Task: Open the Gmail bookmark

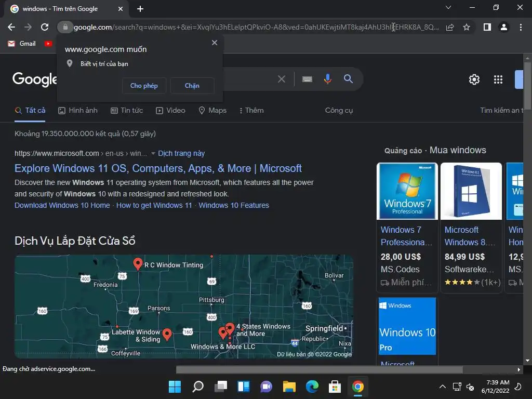Action: pyautogui.click(x=22, y=44)
